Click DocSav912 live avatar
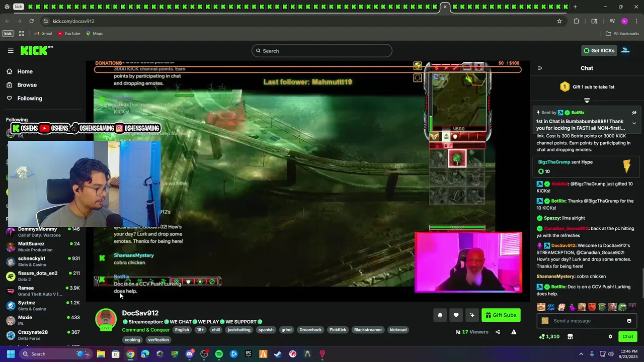Viewport: 644px width, 362px height. [x=106, y=319]
